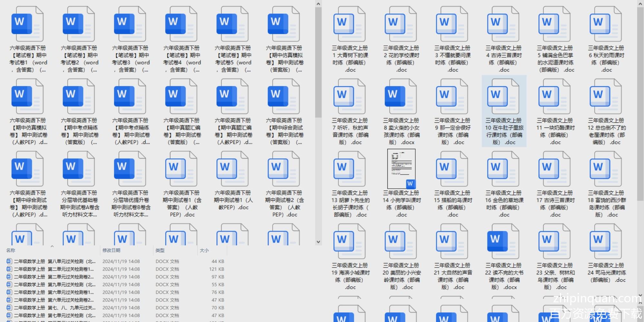
Task: Open 5 铺满金色巴掌的水泥道课时练 file
Action: (x=555, y=24)
